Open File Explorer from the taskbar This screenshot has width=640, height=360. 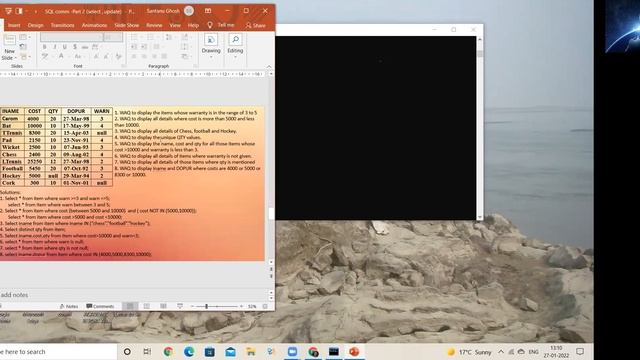(250, 351)
